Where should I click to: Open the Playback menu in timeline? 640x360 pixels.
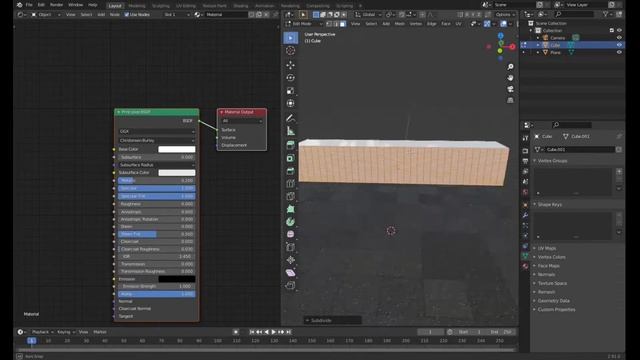pyautogui.click(x=42, y=332)
